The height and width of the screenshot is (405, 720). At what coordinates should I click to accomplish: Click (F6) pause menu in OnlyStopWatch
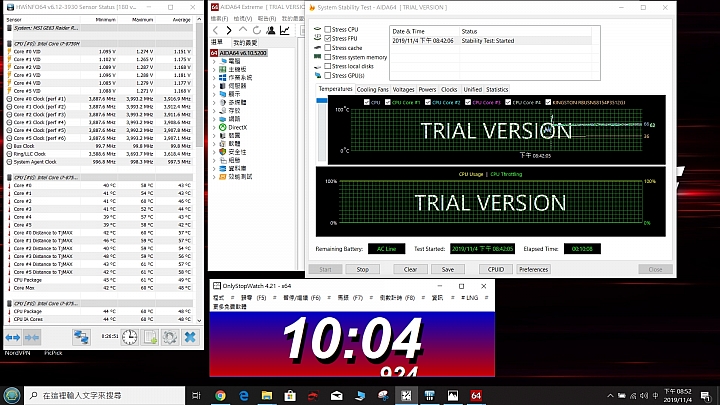point(302,298)
